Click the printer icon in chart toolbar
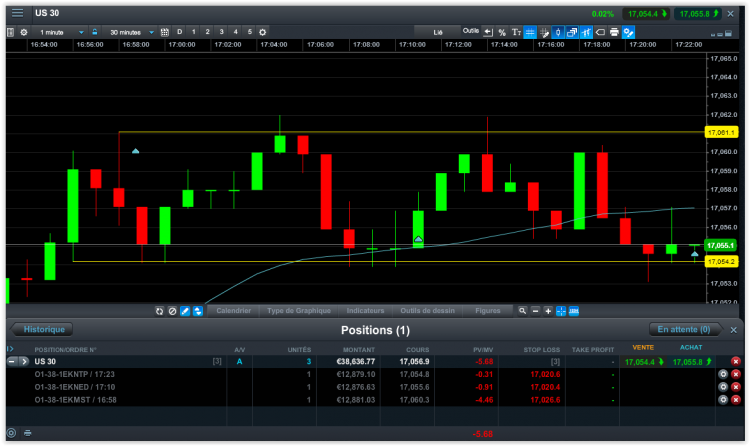 tap(614, 32)
